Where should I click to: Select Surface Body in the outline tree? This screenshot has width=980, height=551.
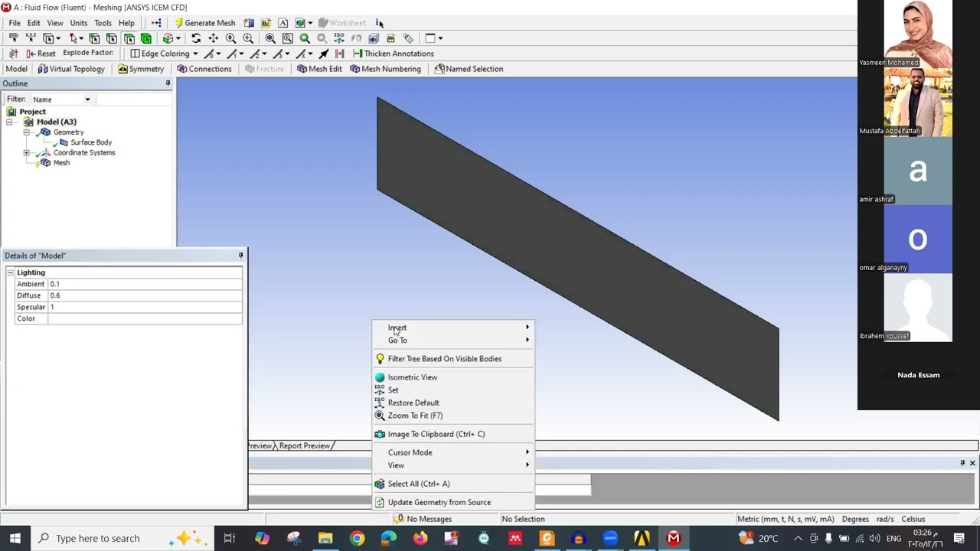(91, 142)
